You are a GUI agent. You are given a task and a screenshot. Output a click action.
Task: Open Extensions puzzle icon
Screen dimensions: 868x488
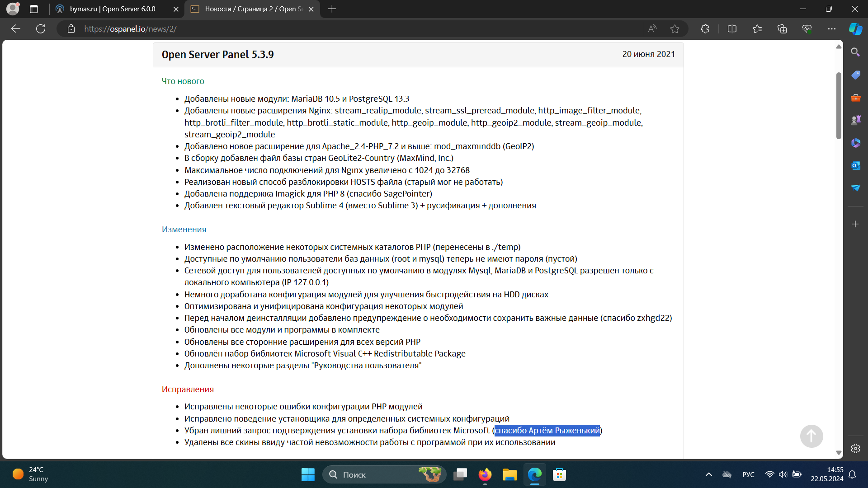[x=705, y=29]
